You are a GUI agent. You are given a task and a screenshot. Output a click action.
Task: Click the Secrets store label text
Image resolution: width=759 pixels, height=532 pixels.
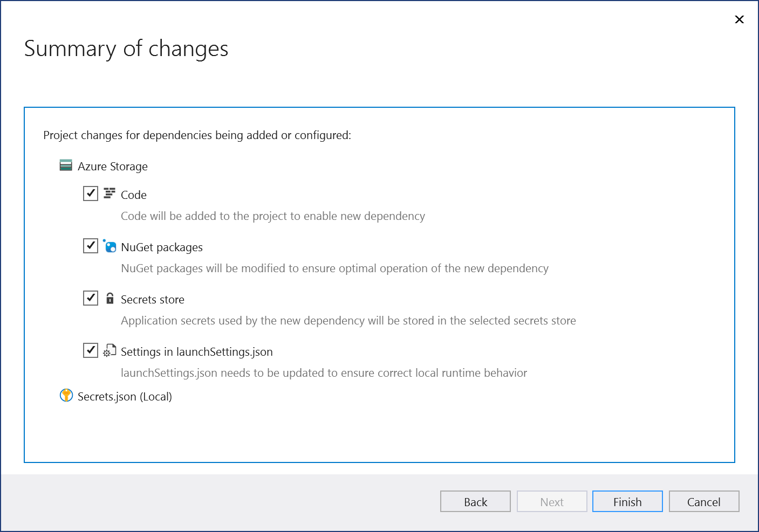(153, 300)
